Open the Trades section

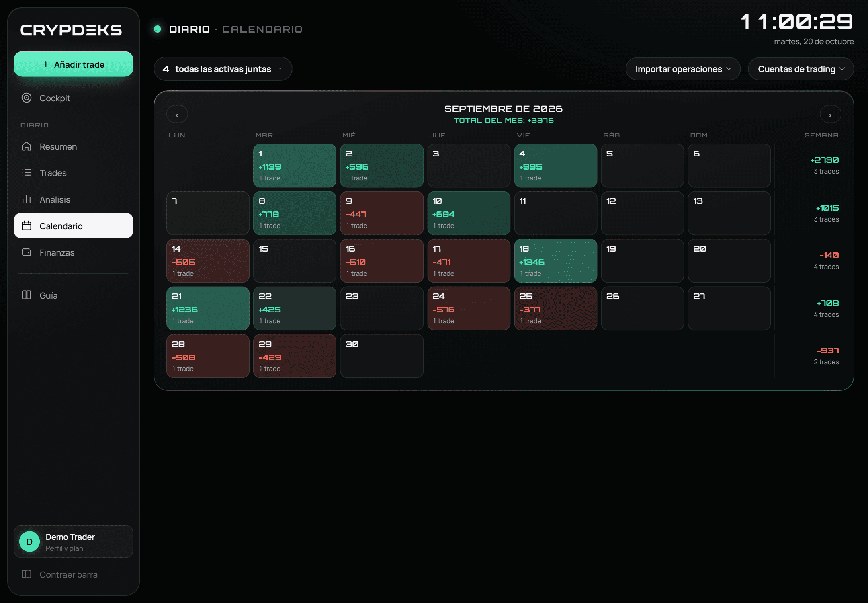click(74, 173)
